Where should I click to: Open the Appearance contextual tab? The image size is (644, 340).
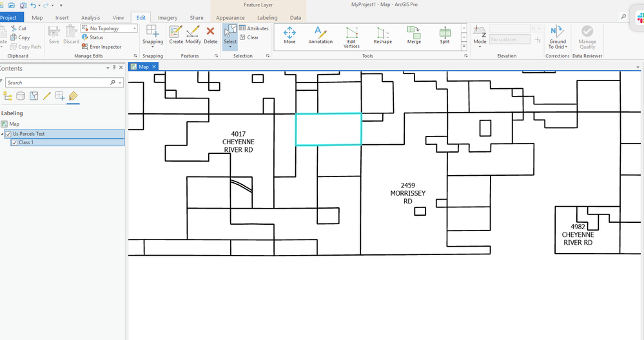(230, 17)
